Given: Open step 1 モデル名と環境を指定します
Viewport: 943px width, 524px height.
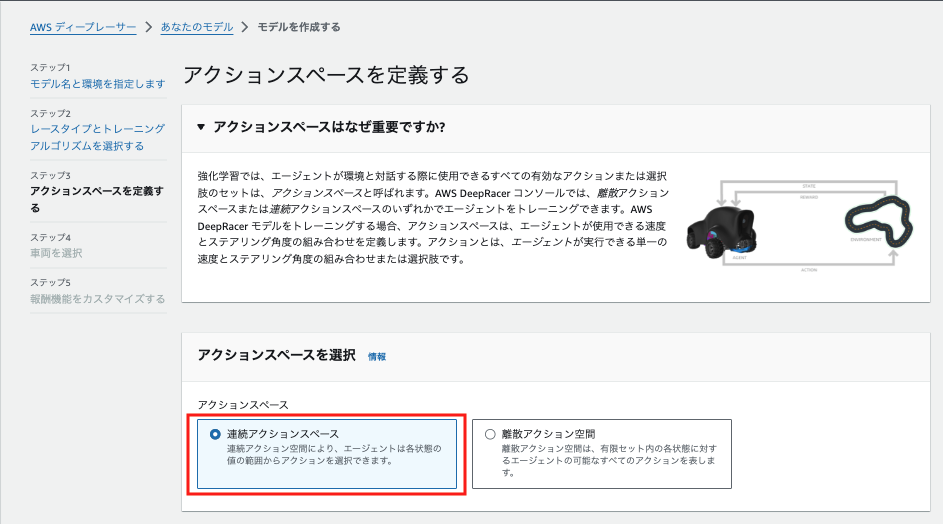Looking at the screenshot, I should coord(97,84).
